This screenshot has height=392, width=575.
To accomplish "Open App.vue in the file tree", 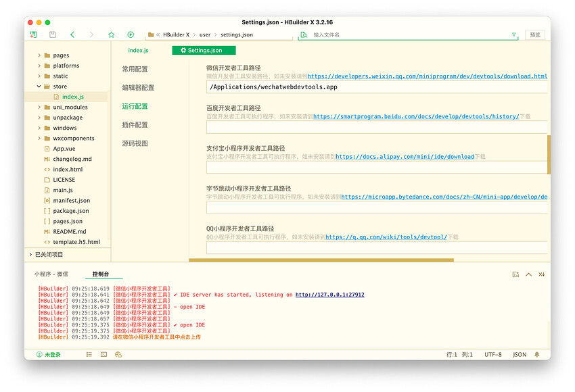I will coord(64,149).
